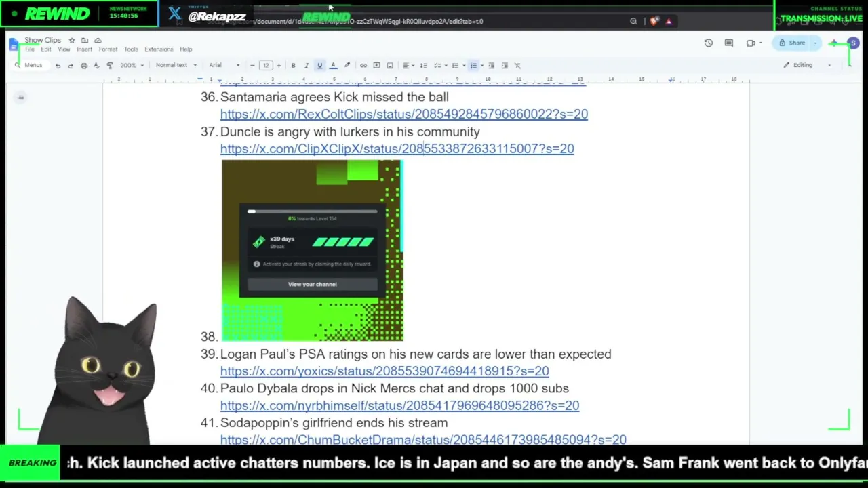Open the Editing mode dropdown
The width and height of the screenshot is (868, 488).
coord(807,66)
